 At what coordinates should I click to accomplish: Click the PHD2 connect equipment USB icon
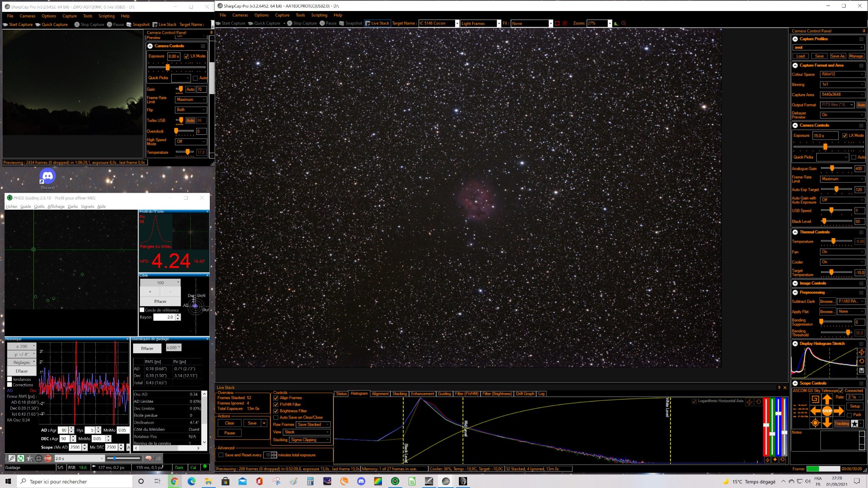pyautogui.click(x=11, y=458)
